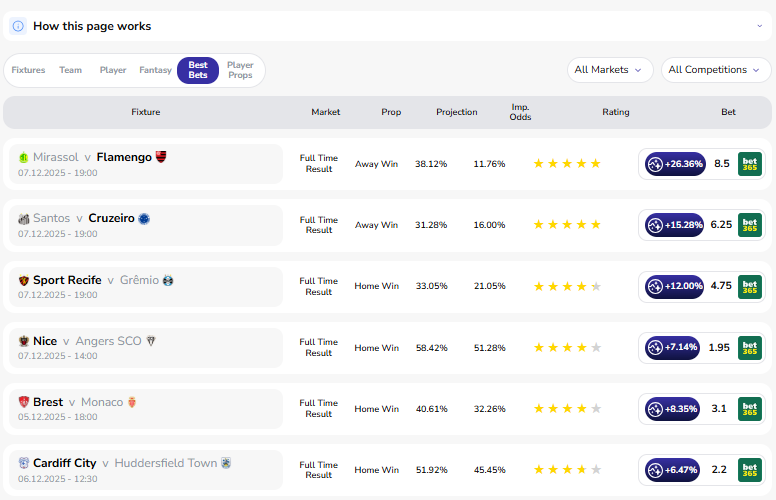Viewport: 776px width, 500px height.
Task: Click the bet365 logo in Brest row
Action: [750, 409]
